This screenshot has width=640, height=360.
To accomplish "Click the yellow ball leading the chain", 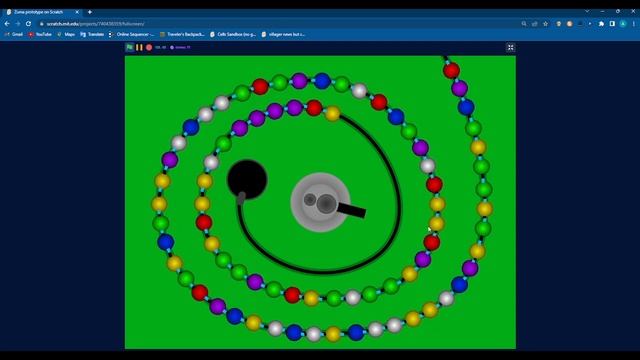I will pyautogui.click(x=332, y=113).
